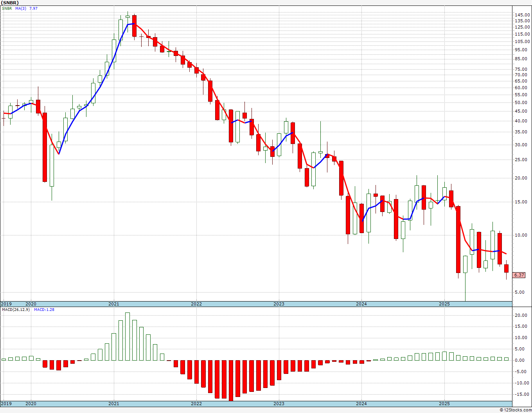
Task: Click the 10.00 price axis label
Action: pos(523,235)
